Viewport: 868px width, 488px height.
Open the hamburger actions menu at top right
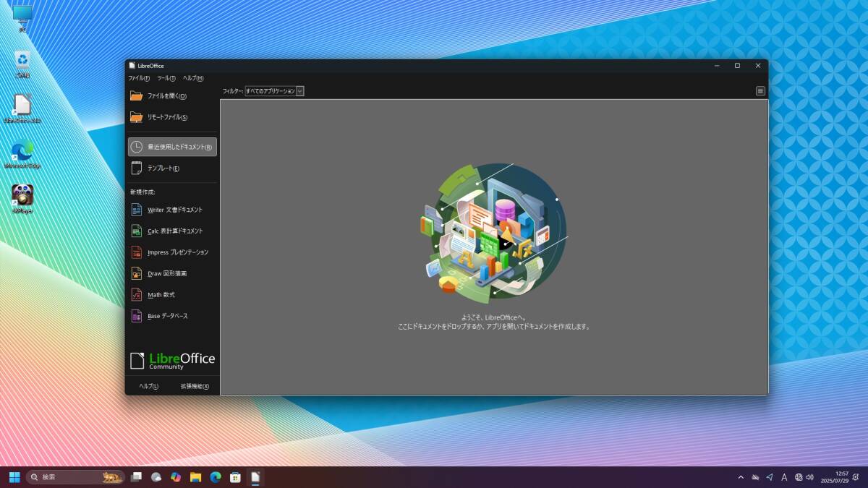click(x=760, y=91)
